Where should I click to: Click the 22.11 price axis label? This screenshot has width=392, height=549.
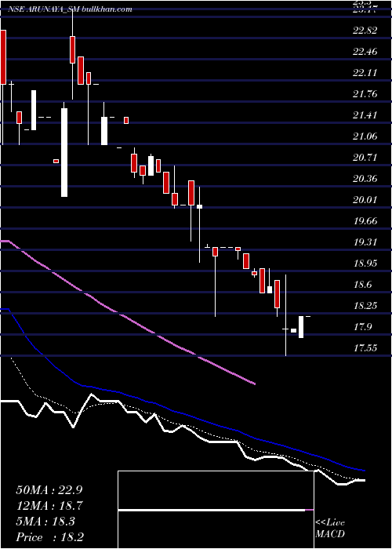[x=365, y=73]
